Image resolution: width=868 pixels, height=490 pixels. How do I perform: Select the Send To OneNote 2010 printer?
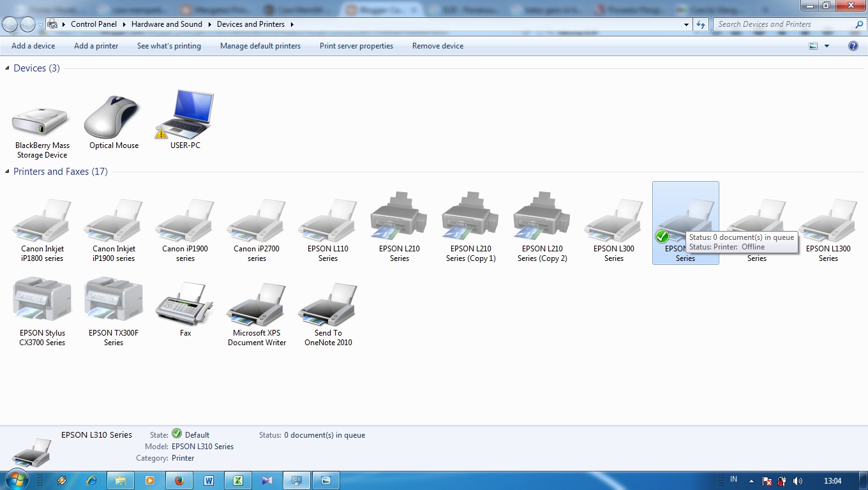click(x=328, y=314)
